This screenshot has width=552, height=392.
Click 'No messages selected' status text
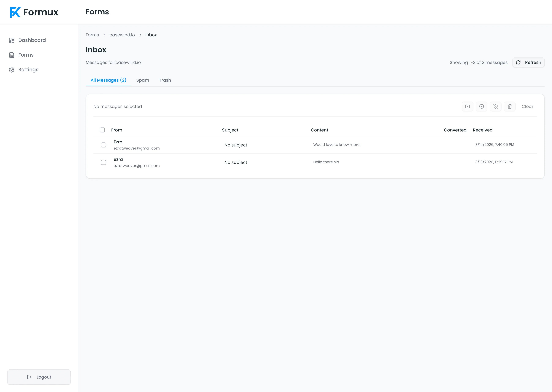(x=117, y=106)
